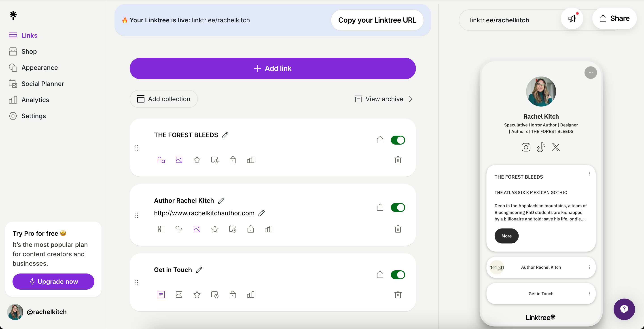Delete THE FOREST BLEEDS with the trash icon
Screen dimensions: 644x329
(x=398, y=160)
